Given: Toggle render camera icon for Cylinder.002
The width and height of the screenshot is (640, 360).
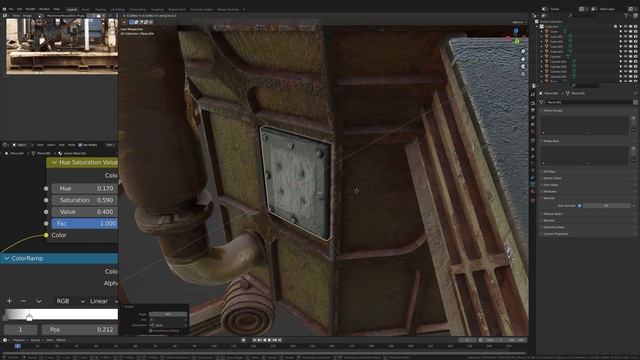Looking at the screenshot, I should 635,67.
